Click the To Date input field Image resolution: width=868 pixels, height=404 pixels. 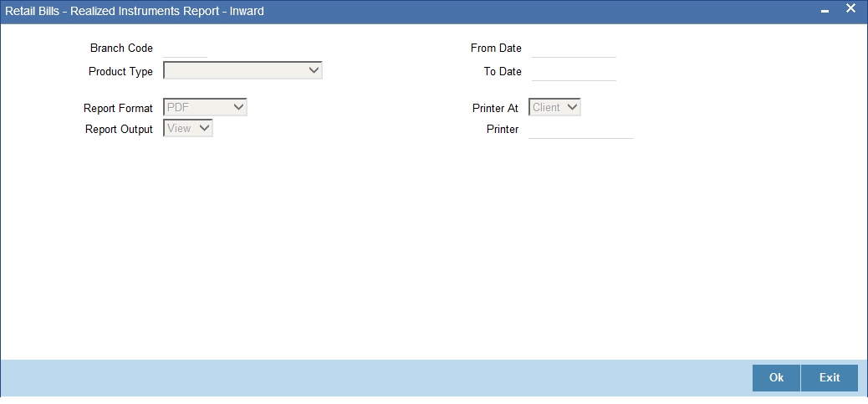point(574,71)
